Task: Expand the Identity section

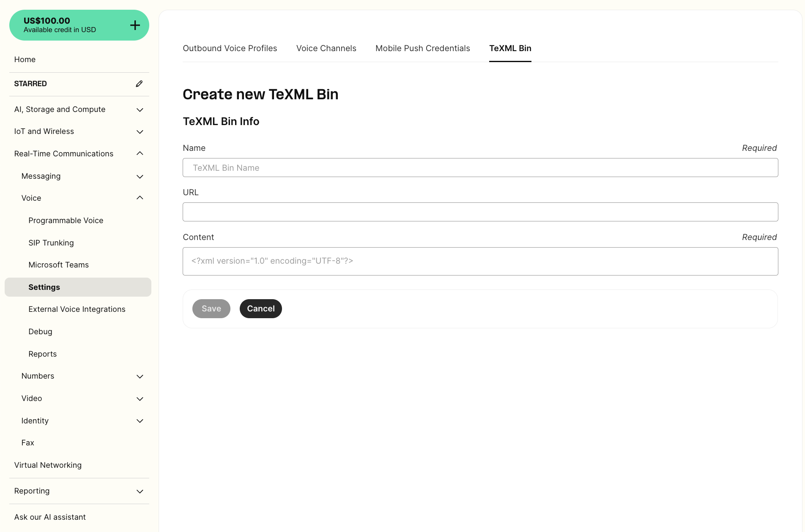Action: click(x=140, y=421)
